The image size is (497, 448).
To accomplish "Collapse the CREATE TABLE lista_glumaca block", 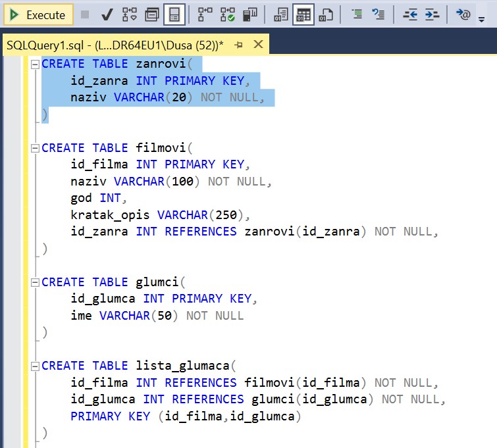I will point(35,366).
